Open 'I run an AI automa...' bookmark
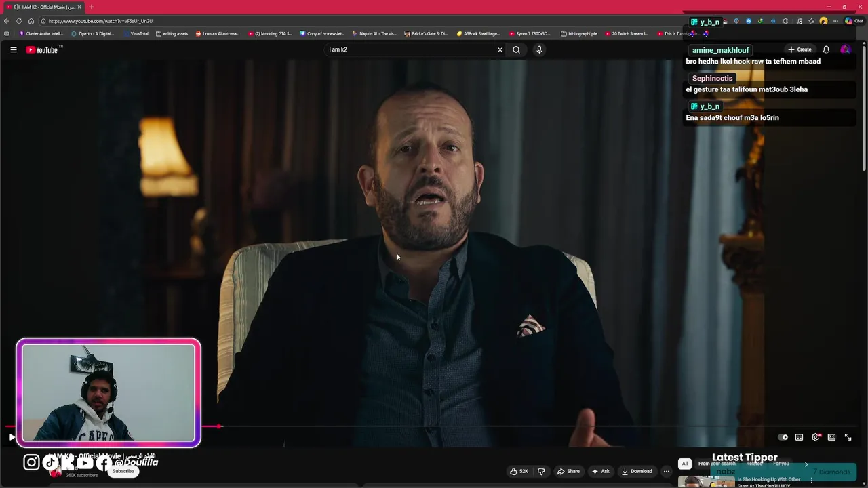The image size is (868, 488). click(x=217, y=33)
